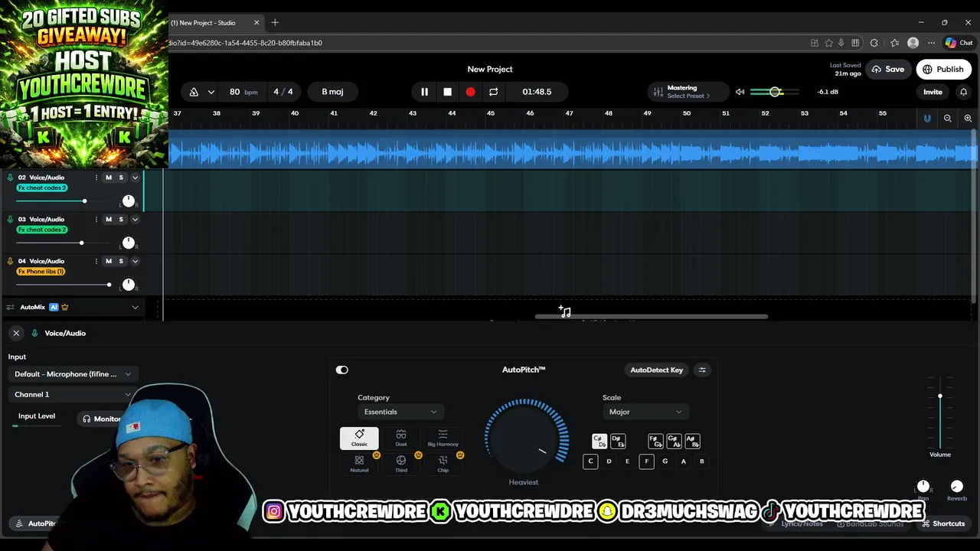Open Fx cheat codes 2 on track 02
This screenshot has height=551, width=980.
point(42,187)
